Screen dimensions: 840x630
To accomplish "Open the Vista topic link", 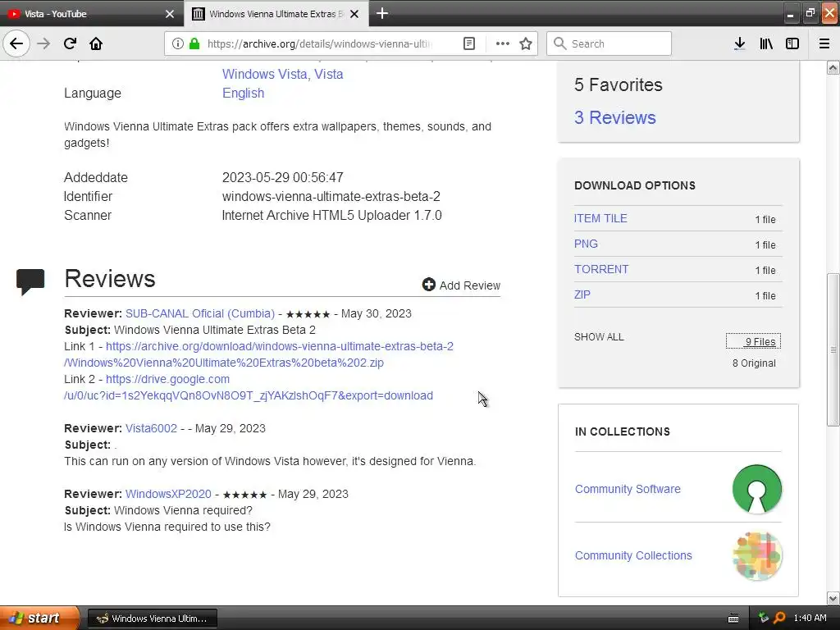I will click(x=328, y=74).
